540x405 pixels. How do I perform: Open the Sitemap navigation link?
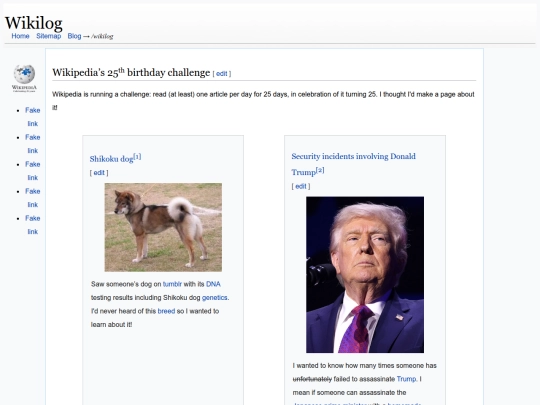pyautogui.click(x=49, y=36)
